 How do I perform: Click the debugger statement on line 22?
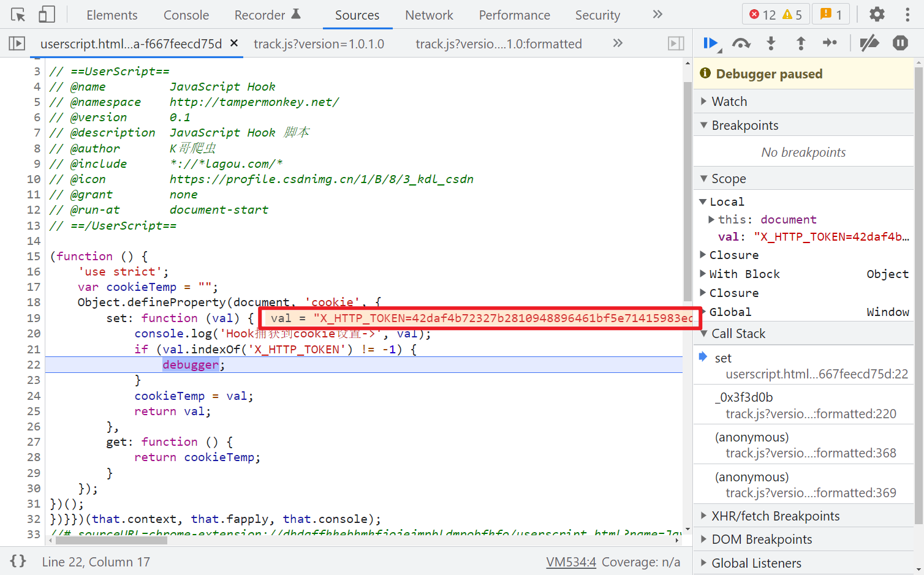191,364
